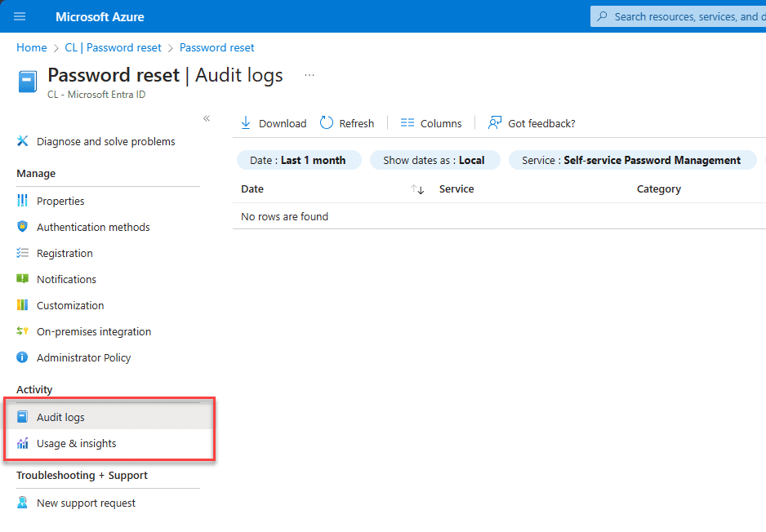Click the Registration checklist icon
This screenshot has height=532, width=766.
[x=23, y=253]
